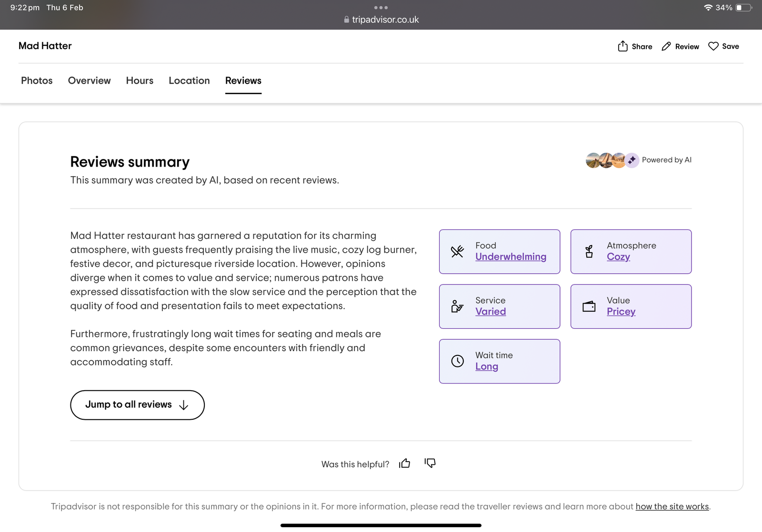This screenshot has height=532, width=762.
Task: Tap the Save heart icon
Action: coord(713,46)
